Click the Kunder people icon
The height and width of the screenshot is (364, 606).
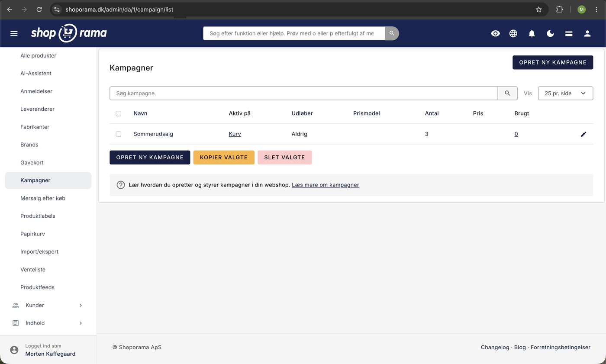point(16,305)
